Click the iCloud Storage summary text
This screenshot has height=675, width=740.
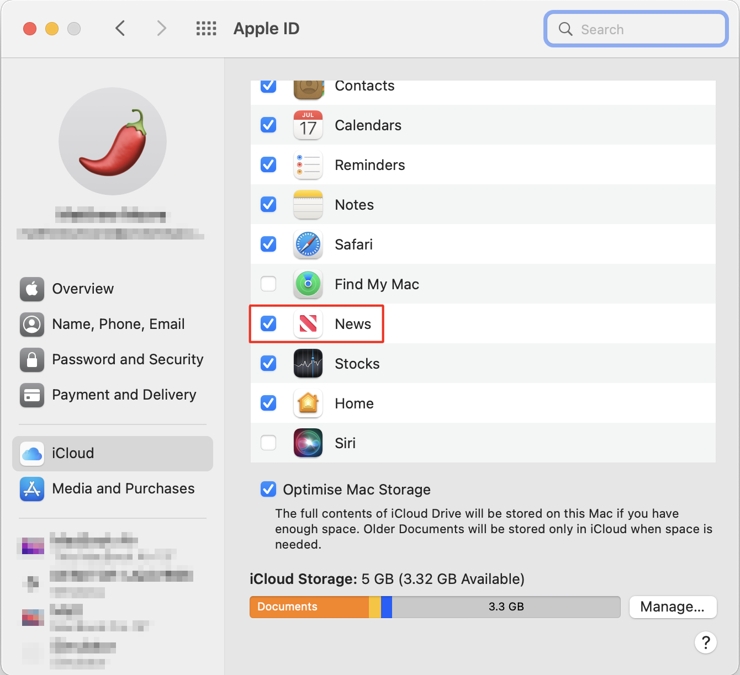[x=387, y=579]
